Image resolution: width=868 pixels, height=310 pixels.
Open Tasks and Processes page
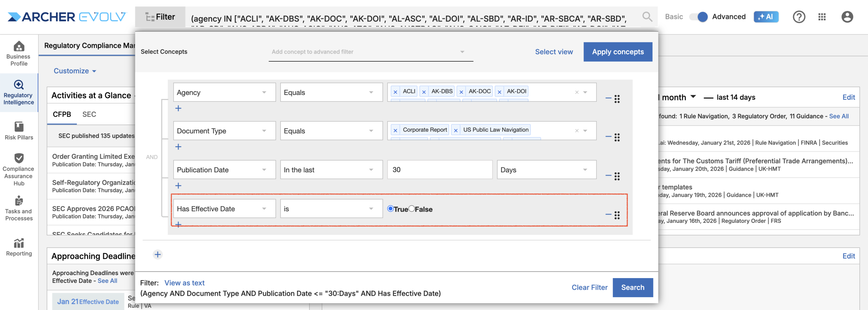[x=19, y=208]
